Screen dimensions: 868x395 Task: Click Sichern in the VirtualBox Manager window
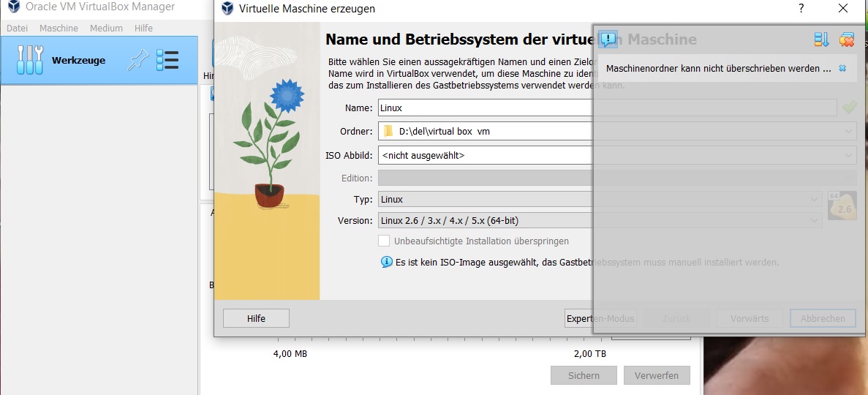[584, 375]
